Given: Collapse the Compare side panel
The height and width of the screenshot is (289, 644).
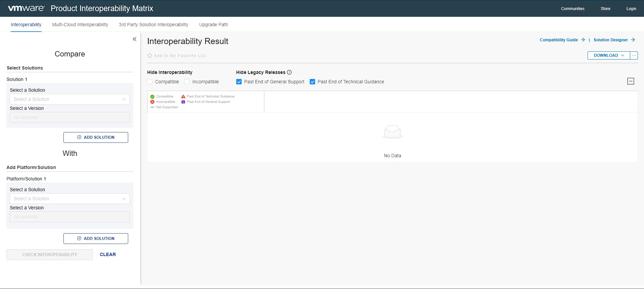Looking at the screenshot, I should coord(134,39).
